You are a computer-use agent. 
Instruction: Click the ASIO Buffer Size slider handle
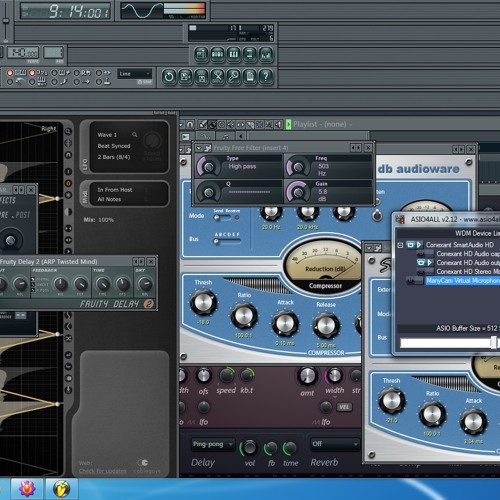coord(493,342)
